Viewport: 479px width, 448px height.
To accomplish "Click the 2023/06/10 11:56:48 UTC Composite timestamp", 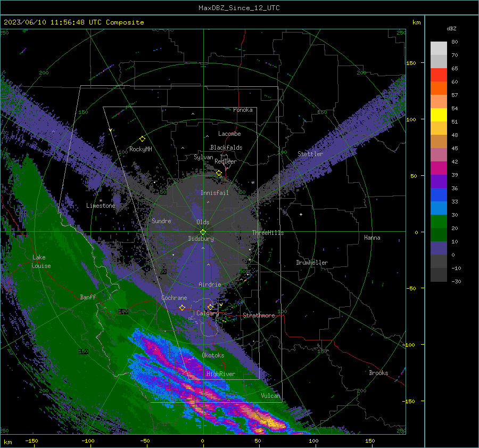I will pos(73,22).
